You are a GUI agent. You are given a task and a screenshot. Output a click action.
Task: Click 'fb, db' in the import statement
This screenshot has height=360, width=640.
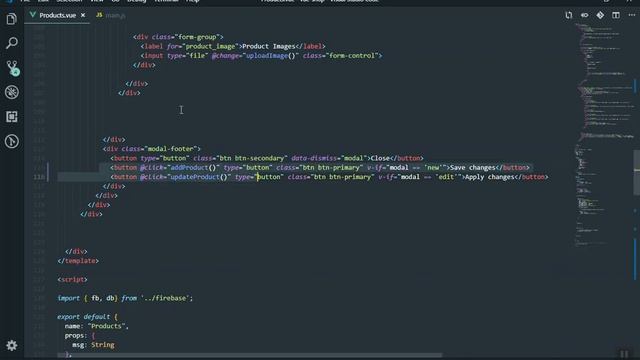(x=103, y=298)
